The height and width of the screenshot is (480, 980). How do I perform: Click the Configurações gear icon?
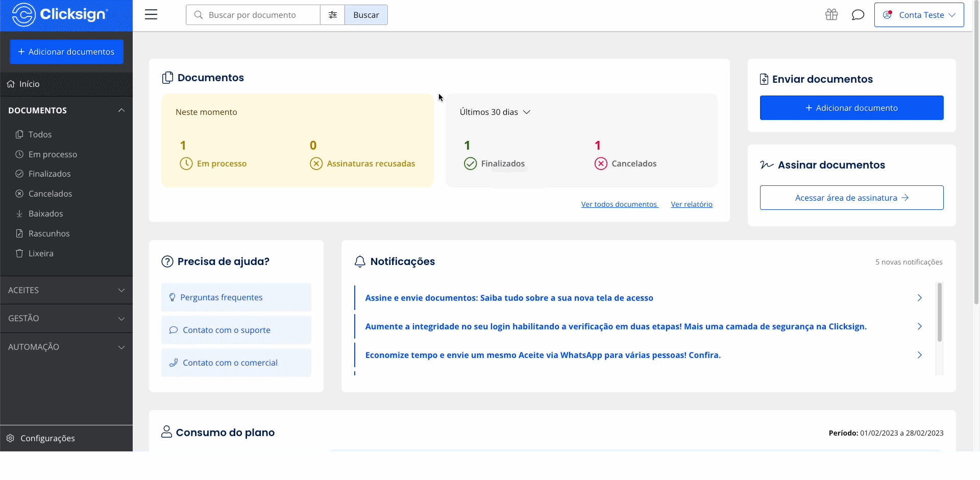pos(10,438)
